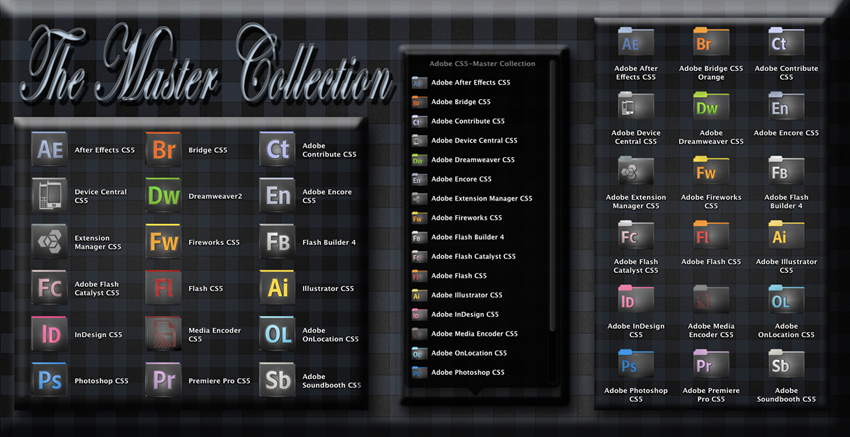Select the Adobe Extension Manager CS5 folder
850x437 pixels.
point(636,171)
